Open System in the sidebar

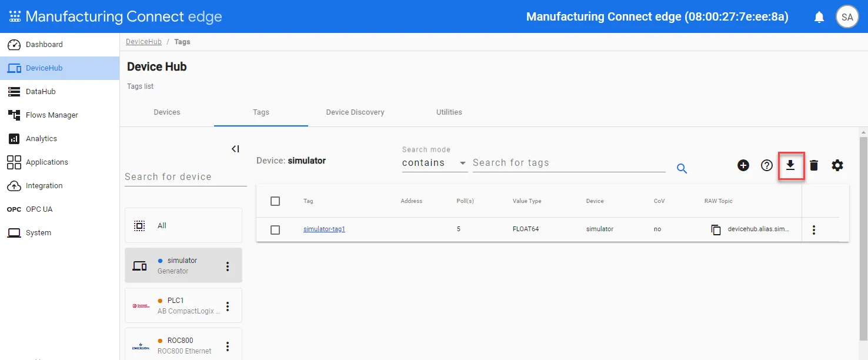[x=59, y=233]
